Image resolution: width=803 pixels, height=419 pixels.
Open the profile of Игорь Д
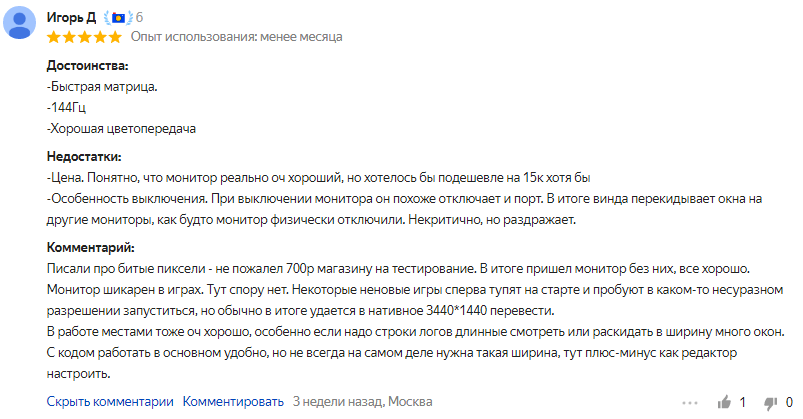pyautogui.click(x=71, y=17)
